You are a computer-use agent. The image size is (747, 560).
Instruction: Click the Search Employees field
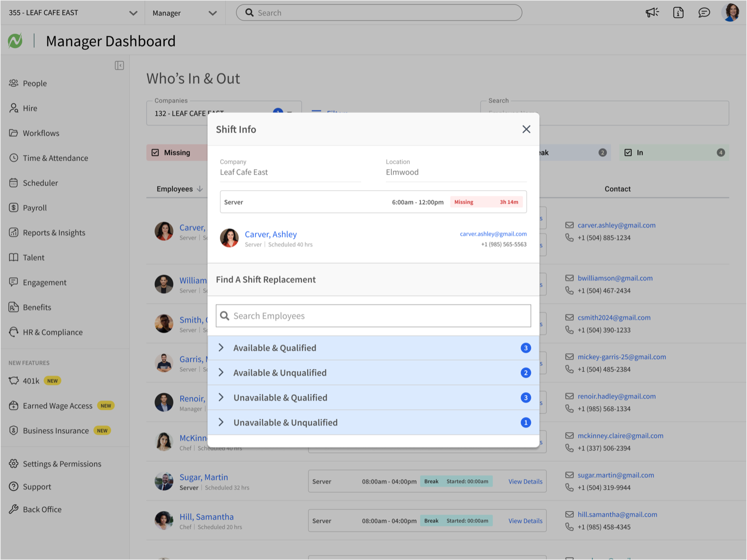373,315
